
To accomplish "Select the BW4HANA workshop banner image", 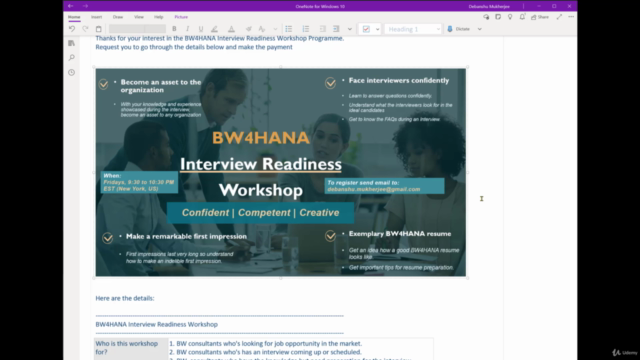I will [280, 172].
